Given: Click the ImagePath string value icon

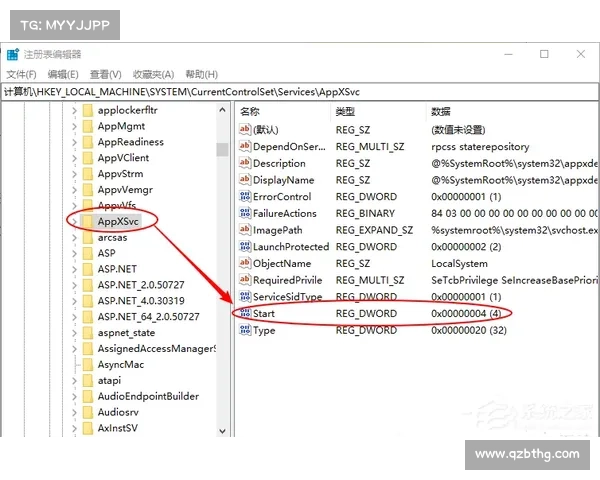Looking at the screenshot, I should [x=244, y=230].
